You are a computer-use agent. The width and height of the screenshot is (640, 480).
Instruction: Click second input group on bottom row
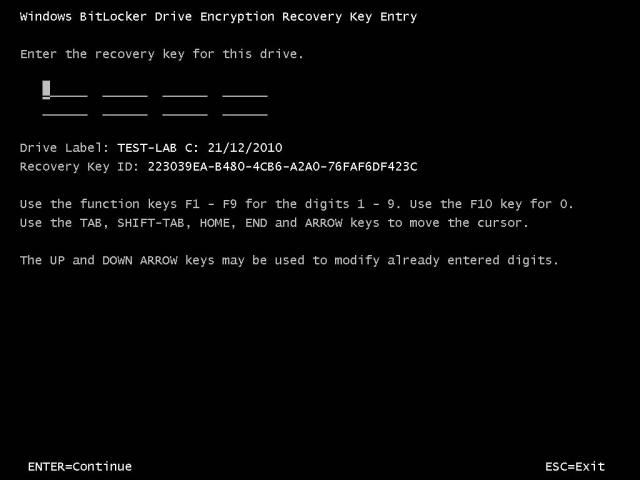[125, 109]
